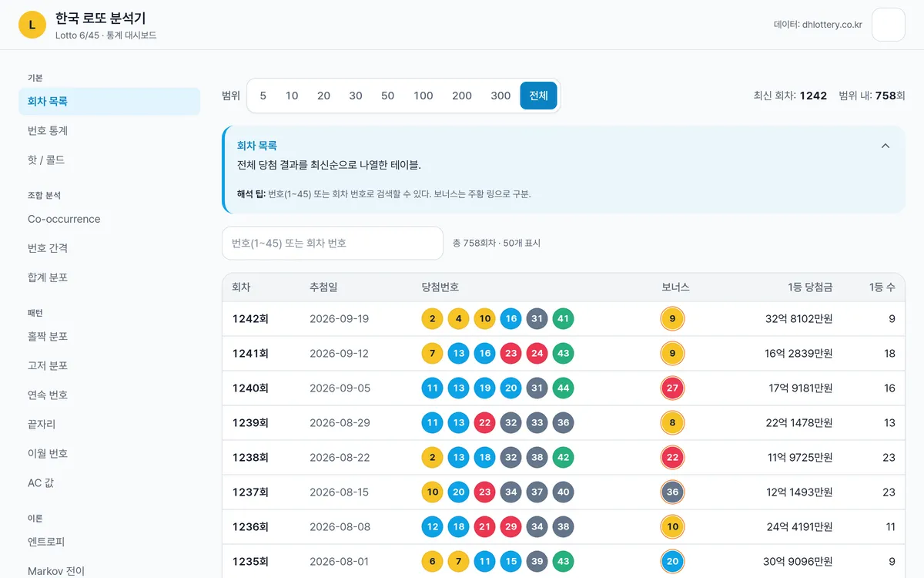Click ball 42 in row 1238회
The image size is (924, 578).
pos(564,457)
